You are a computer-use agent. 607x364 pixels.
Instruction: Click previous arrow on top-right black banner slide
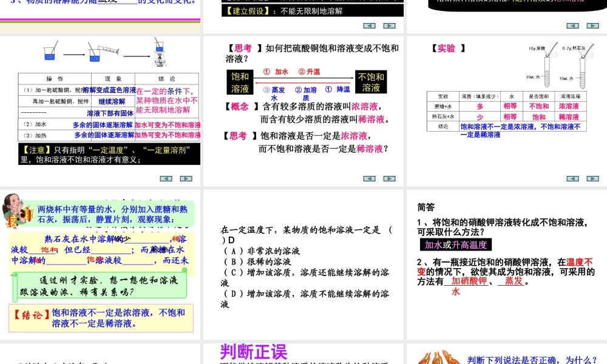coord(572,25)
